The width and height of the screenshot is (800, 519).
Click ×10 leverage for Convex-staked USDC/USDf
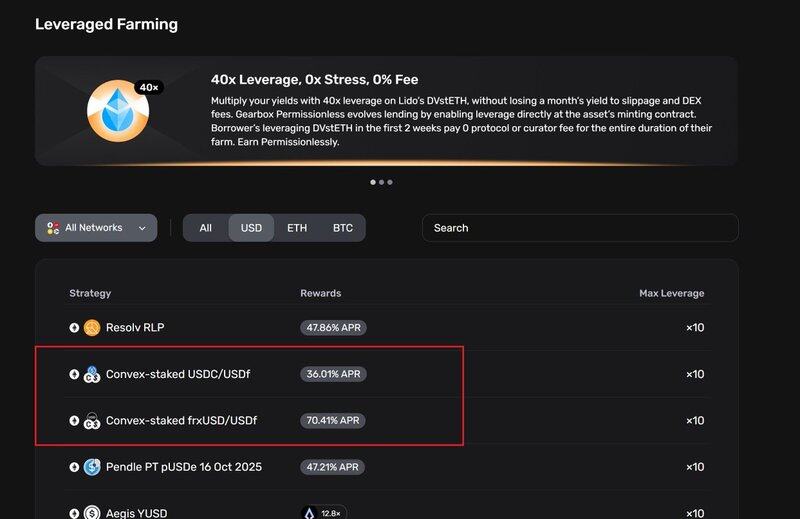pos(695,374)
